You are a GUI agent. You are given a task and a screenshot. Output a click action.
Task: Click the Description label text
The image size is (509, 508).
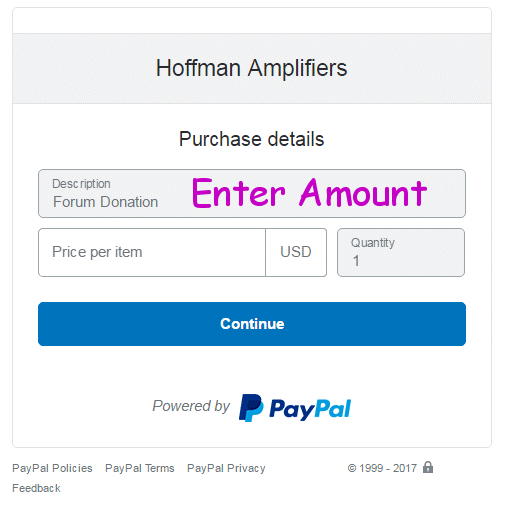click(81, 184)
